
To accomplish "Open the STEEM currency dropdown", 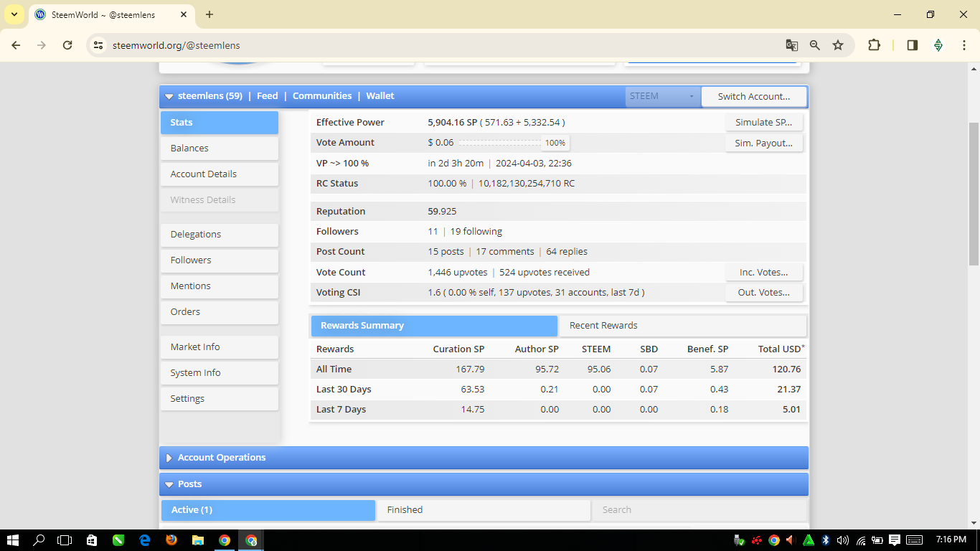I will point(662,96).
